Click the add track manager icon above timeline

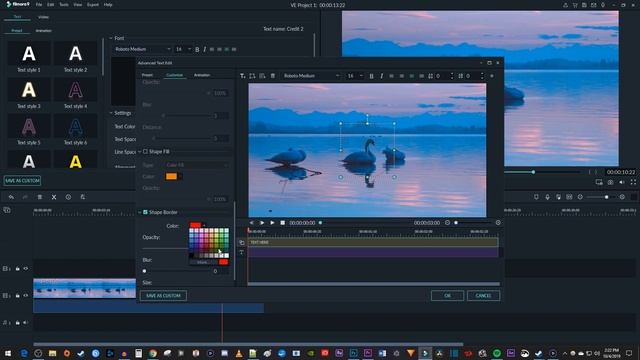coord(7,210)
